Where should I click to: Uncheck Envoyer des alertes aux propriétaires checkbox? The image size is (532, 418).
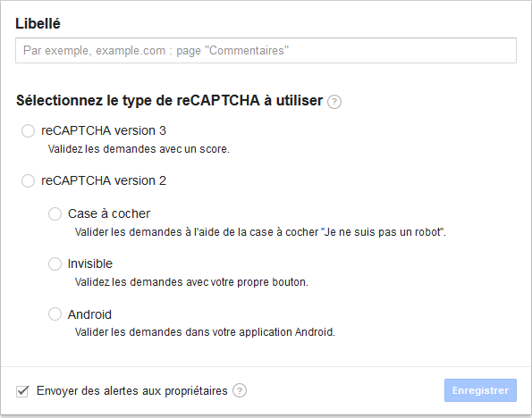[x=22, y=391]
